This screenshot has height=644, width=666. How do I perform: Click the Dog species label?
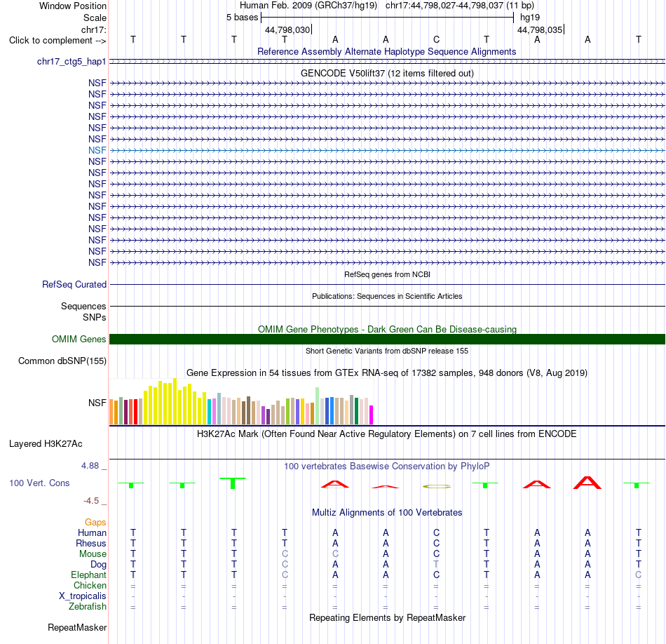[x=98, y=565]
